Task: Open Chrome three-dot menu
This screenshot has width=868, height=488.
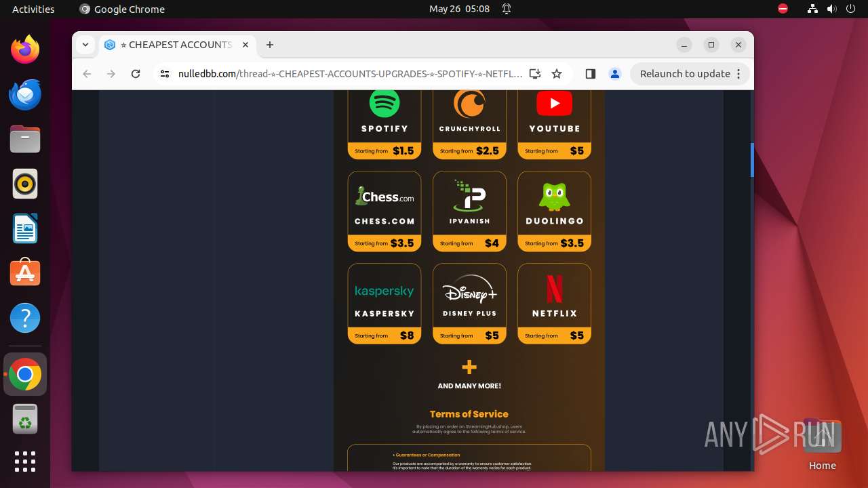Action: (739, 74)
